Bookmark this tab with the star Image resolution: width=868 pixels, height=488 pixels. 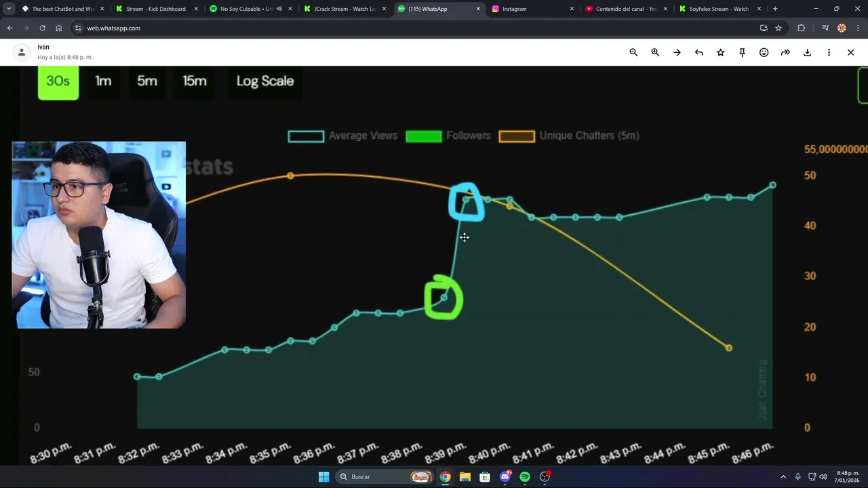[778, 28]
